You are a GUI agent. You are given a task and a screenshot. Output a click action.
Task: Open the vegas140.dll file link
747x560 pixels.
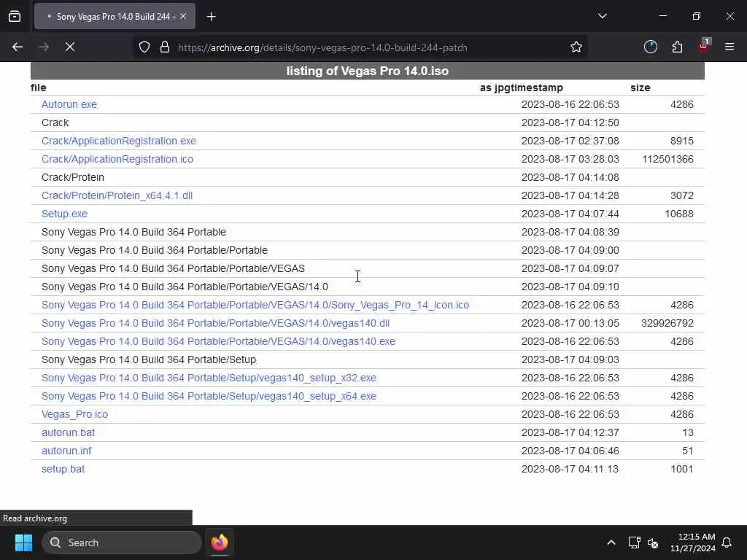click(x=215, y=323)
